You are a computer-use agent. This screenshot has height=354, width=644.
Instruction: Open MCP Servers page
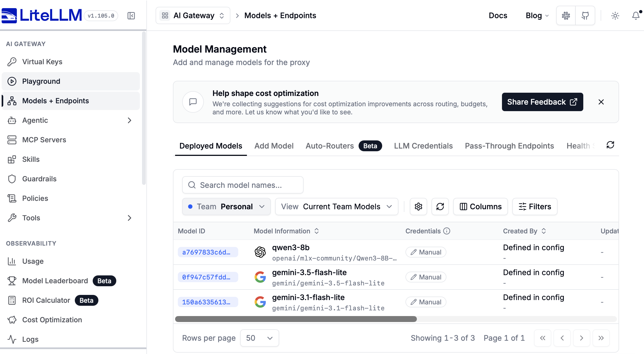pyautogui.click(x=70, y=140)
